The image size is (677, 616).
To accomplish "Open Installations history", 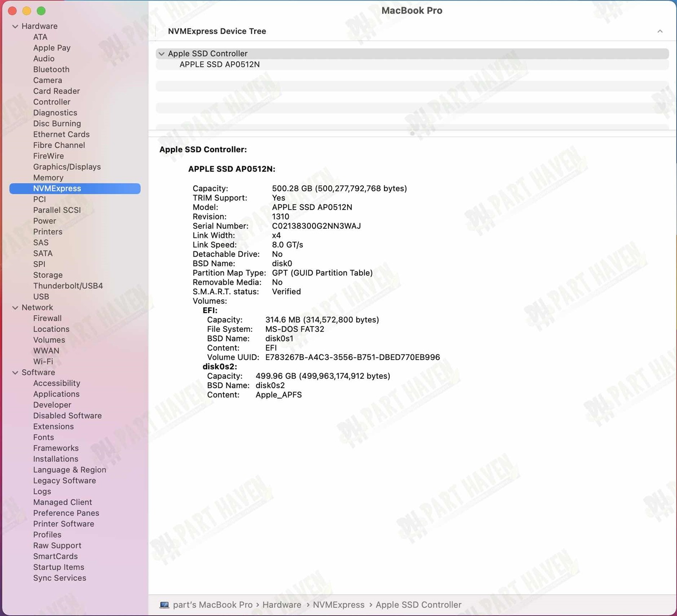I will (55, 459).
